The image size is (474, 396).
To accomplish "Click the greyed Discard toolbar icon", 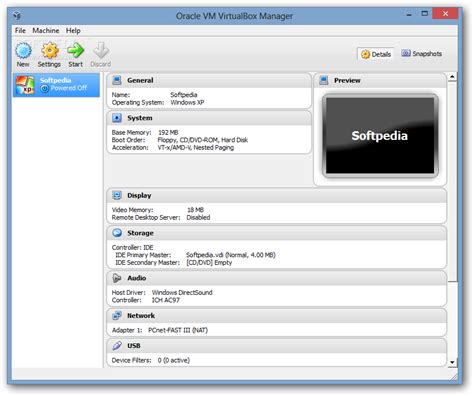I will click(101, 50).
